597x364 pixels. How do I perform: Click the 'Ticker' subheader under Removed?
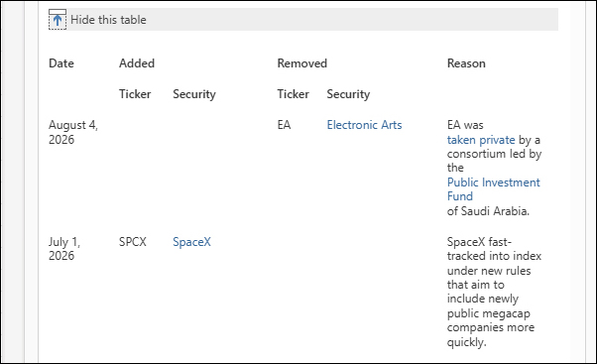[293, 94]
